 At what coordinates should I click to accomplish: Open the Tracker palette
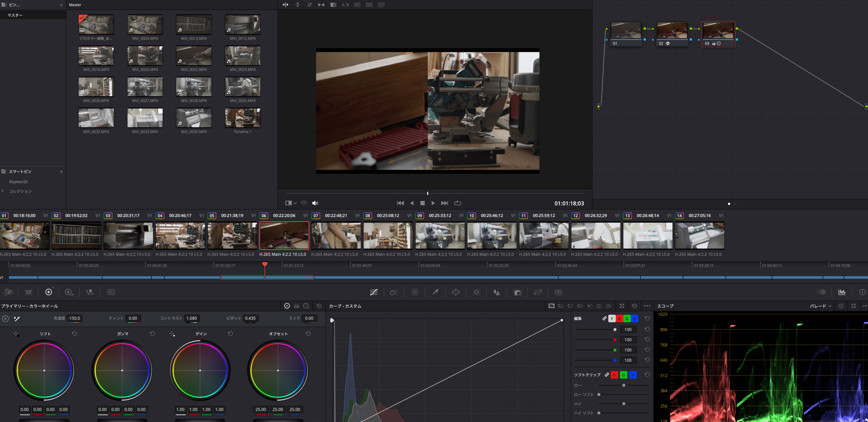point(476,292)
